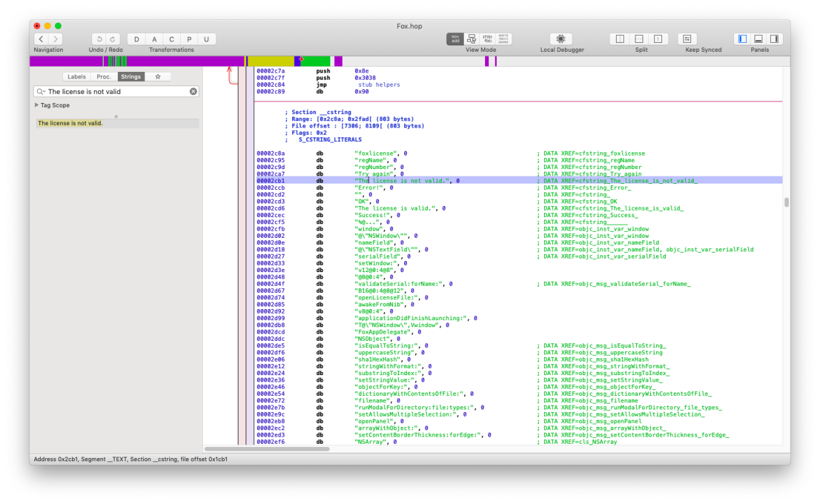
Task: Open the search field magnifier options
Action: tap(41, 92)
